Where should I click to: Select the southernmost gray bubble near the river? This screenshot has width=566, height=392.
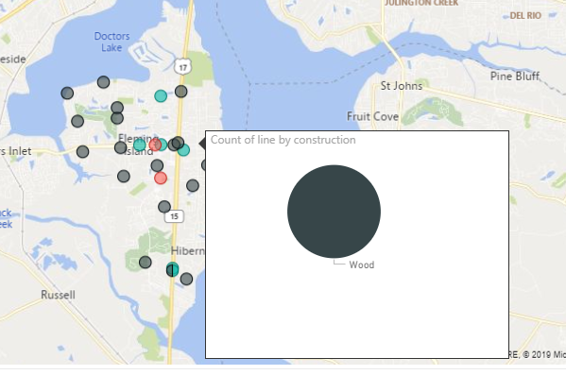coord(186,279)
